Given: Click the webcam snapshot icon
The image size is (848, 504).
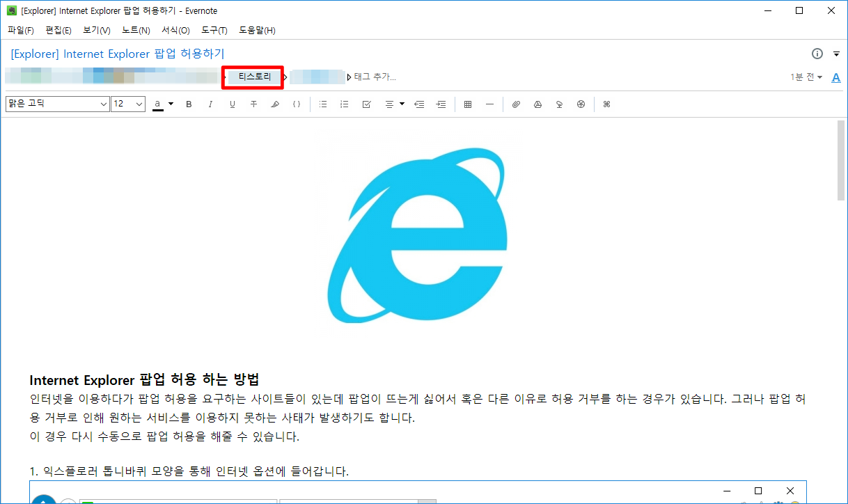Looking at the screenshot, I should [x=581, y=104].
